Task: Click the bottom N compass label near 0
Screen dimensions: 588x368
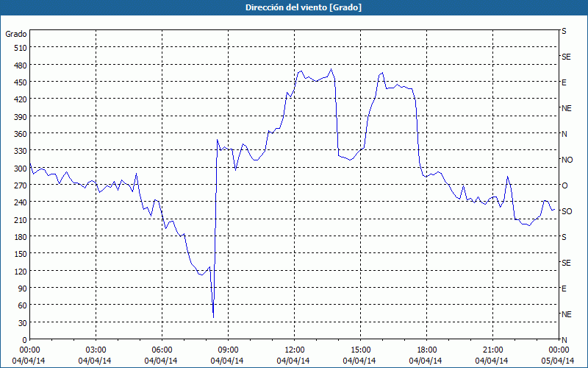Action: tap(564, 340)
